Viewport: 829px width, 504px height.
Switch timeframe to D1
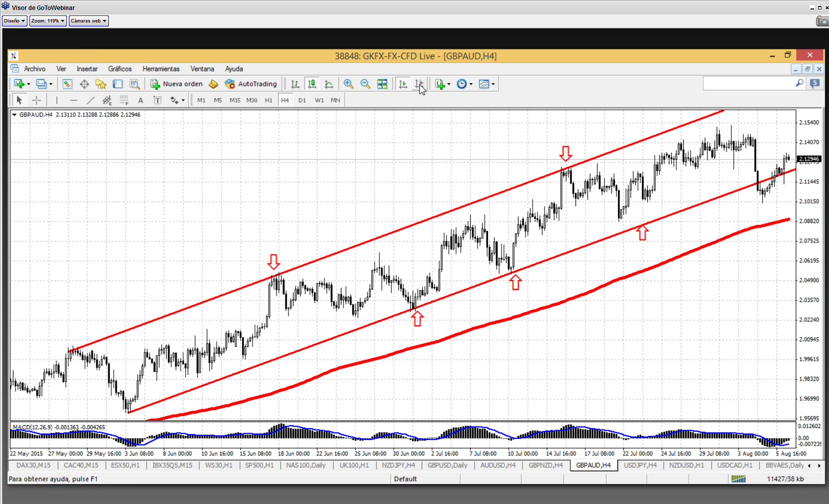click(302, 100)
